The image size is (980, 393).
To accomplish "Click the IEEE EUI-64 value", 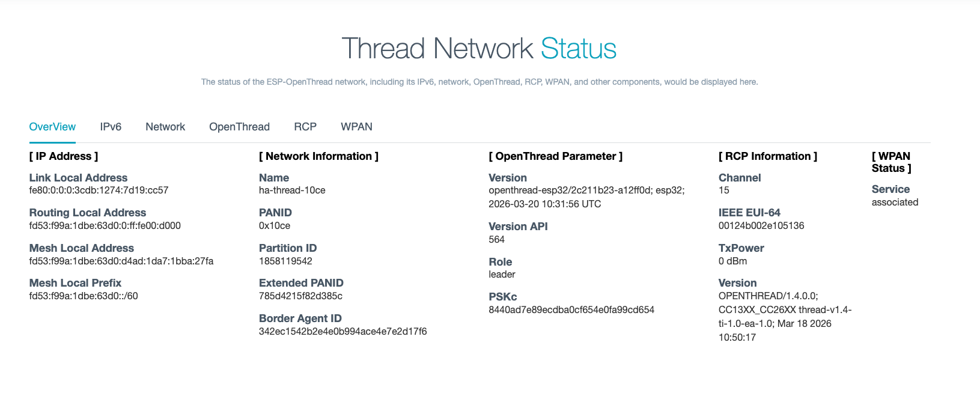I will pos(761,226).
